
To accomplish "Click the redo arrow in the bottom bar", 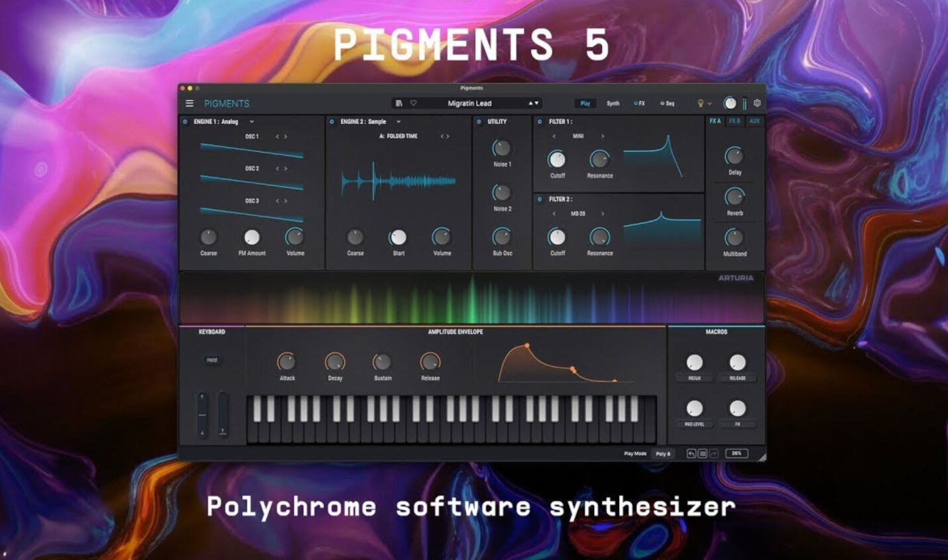I will 713,453.
